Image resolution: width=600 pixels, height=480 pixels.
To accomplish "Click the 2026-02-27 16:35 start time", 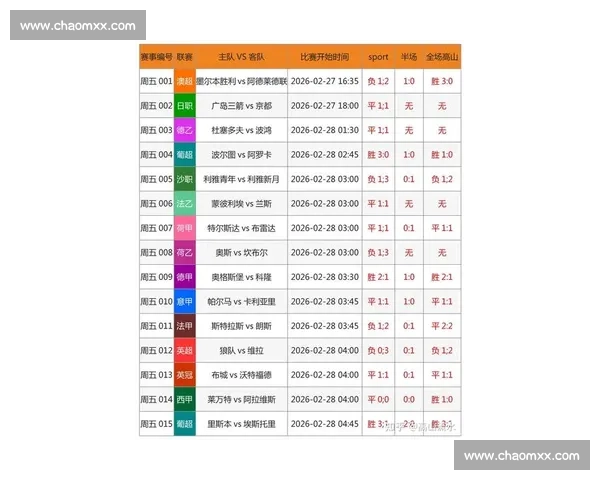I will tap(325, 81).
